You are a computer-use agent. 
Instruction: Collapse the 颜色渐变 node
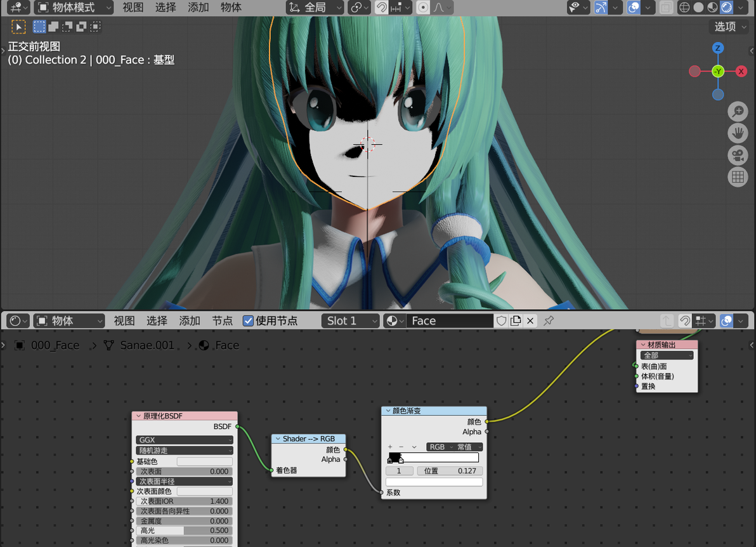[x=388, y=411]
